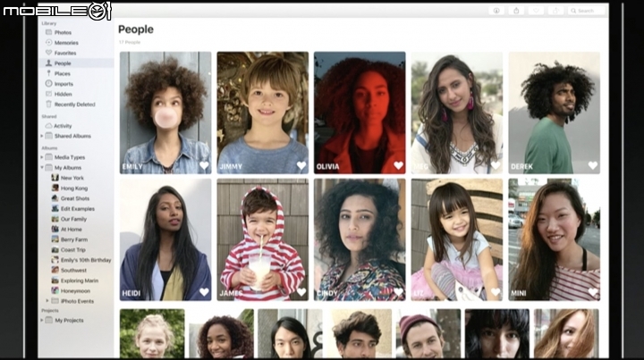Expand the Media Types group
644x360 pixels.
(42, 157)
